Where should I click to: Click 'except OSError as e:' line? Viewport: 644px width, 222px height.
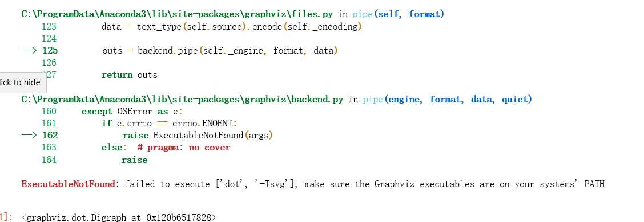(x=132, y=111)
